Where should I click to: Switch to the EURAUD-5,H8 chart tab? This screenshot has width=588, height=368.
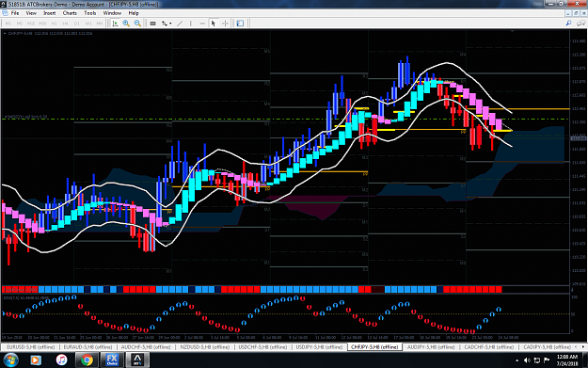87,347
